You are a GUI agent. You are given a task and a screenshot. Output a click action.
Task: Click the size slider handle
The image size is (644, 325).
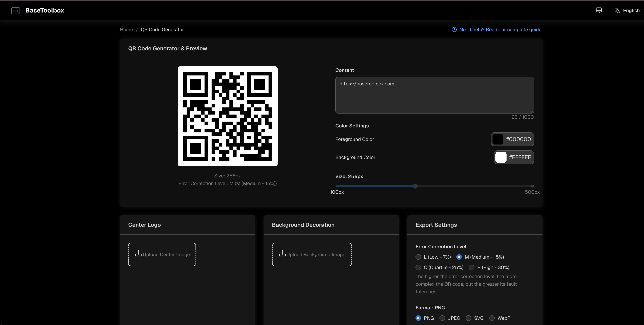[415, 186]
